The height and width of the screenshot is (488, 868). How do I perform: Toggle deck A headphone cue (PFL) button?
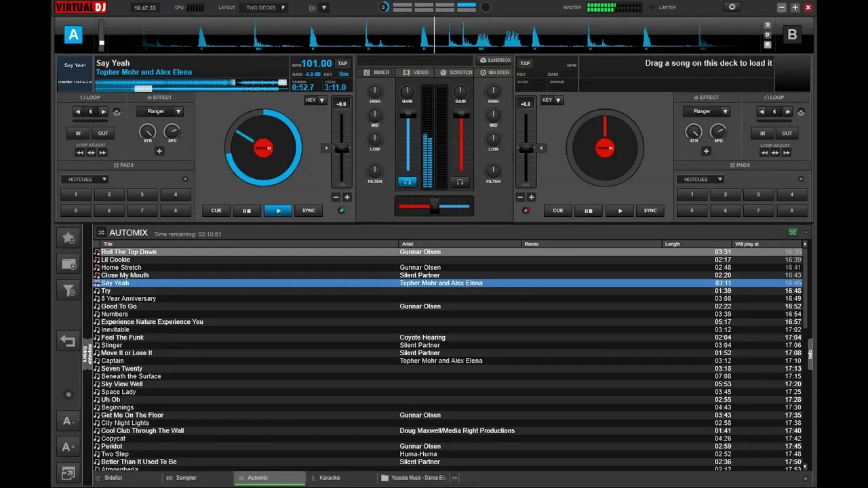coord(407,182)
